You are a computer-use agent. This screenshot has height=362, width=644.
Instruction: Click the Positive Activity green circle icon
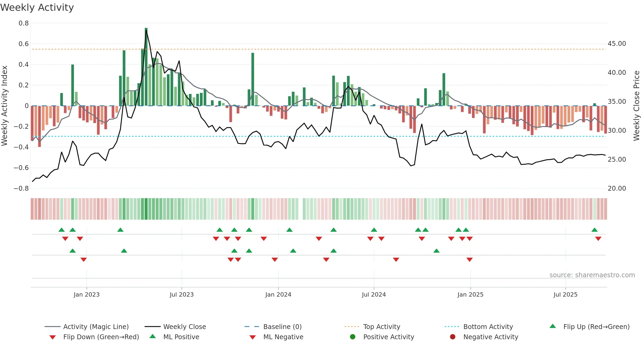click(353, 337)
